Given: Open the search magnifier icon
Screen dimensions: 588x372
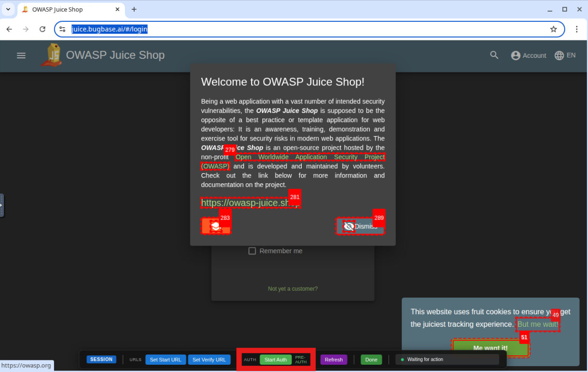Looking at the screenshot, I should point(494,55).
